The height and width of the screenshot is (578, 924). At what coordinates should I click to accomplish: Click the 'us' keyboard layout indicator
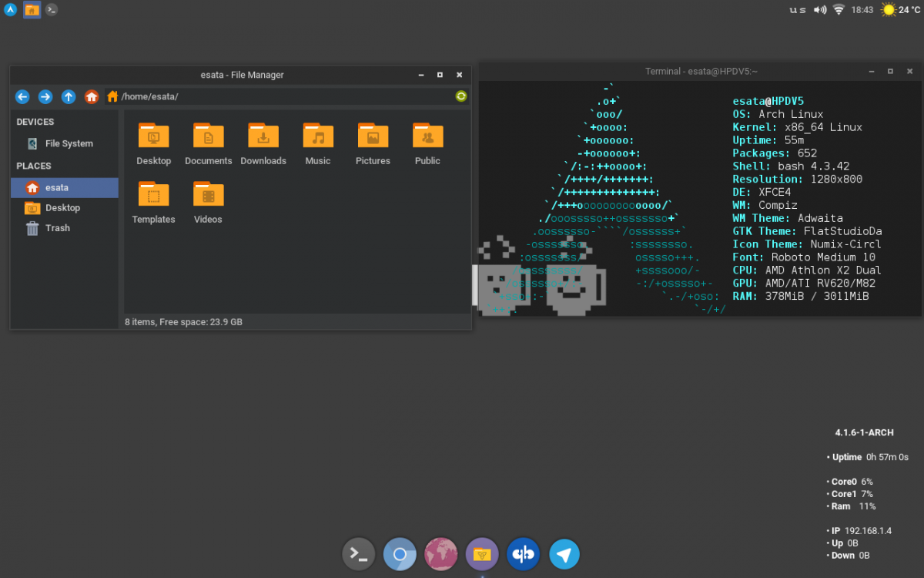click(798, 10)
